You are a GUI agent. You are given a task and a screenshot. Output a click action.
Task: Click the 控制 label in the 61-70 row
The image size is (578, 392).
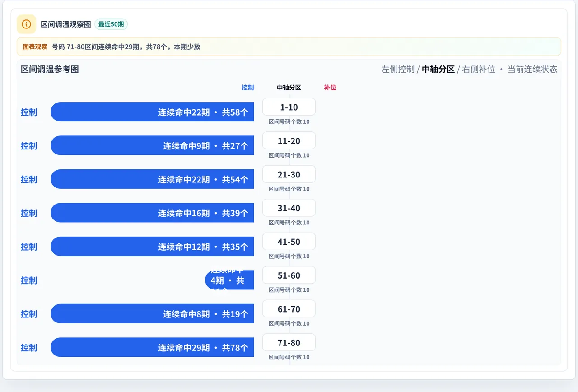tap(29, 314)
